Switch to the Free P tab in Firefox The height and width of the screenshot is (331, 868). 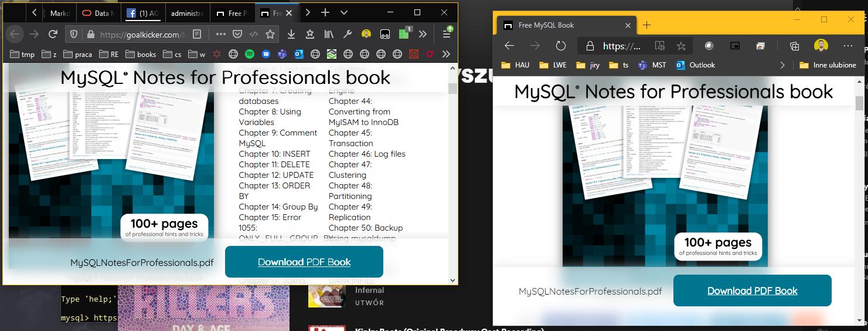pyautogui.click(x=232, y=13)
